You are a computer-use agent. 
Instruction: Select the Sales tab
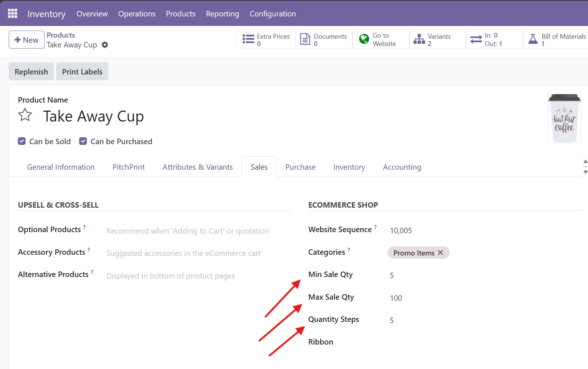pyautogui.click(x=259, y=167)
